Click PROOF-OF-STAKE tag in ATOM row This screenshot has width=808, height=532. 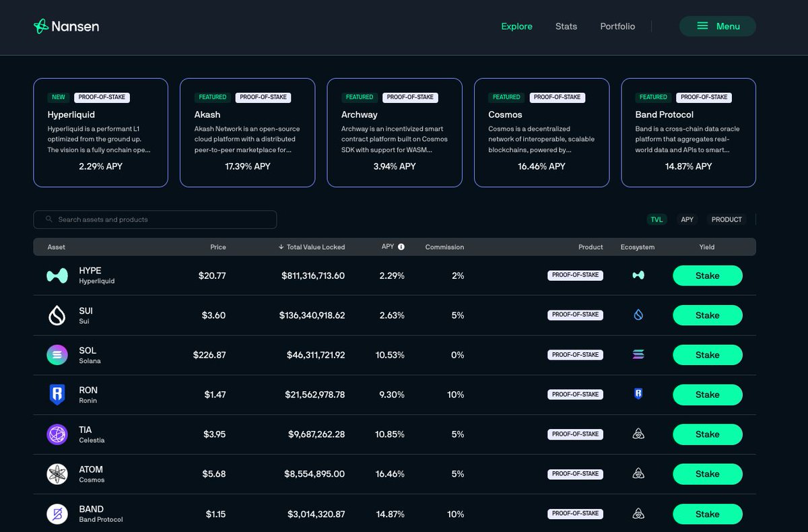(576, 474)
